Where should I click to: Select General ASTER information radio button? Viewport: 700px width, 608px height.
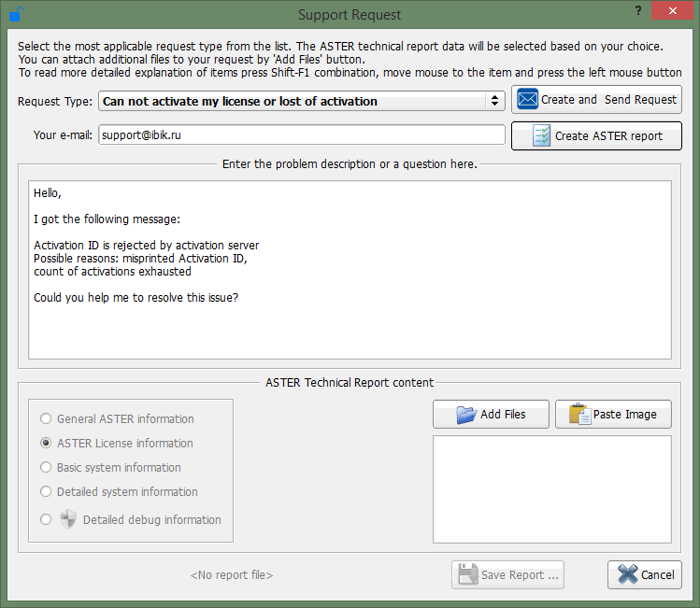[46, 419]
